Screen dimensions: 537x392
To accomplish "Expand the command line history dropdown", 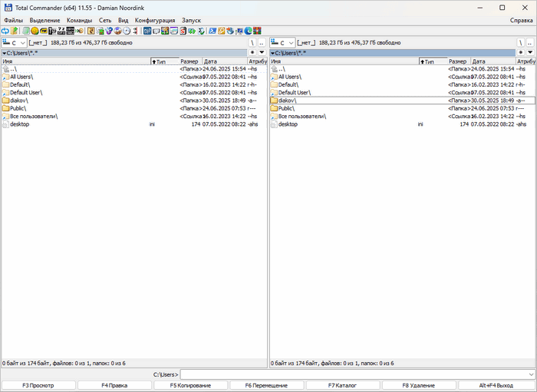I will [x=530, y=374].
